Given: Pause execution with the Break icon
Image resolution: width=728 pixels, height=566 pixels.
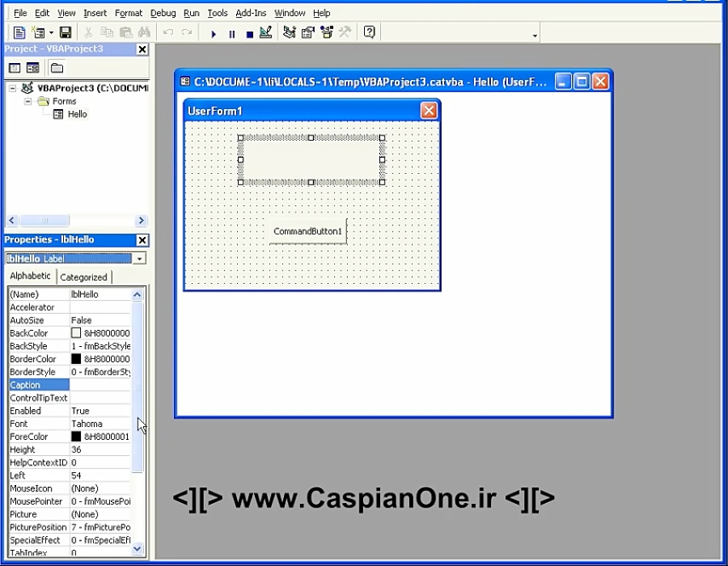Looking at the screenshot, I should point(231,32).
